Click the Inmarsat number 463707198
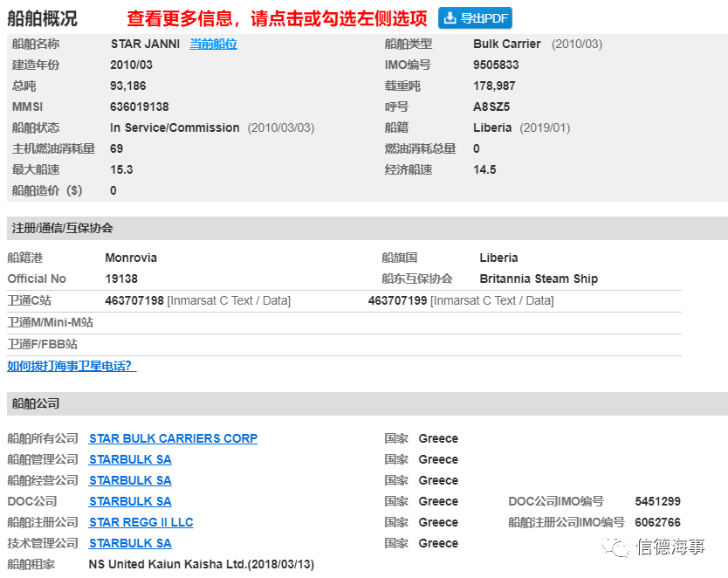Viewport: 728px width, 578px height. 134,300
